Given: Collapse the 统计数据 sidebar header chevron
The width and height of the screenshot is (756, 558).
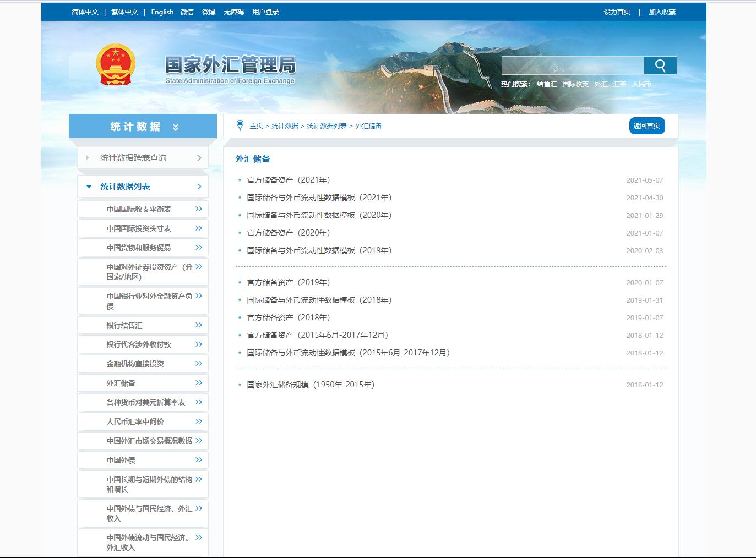Looking at the screenshot, I should tap(176, 127).
